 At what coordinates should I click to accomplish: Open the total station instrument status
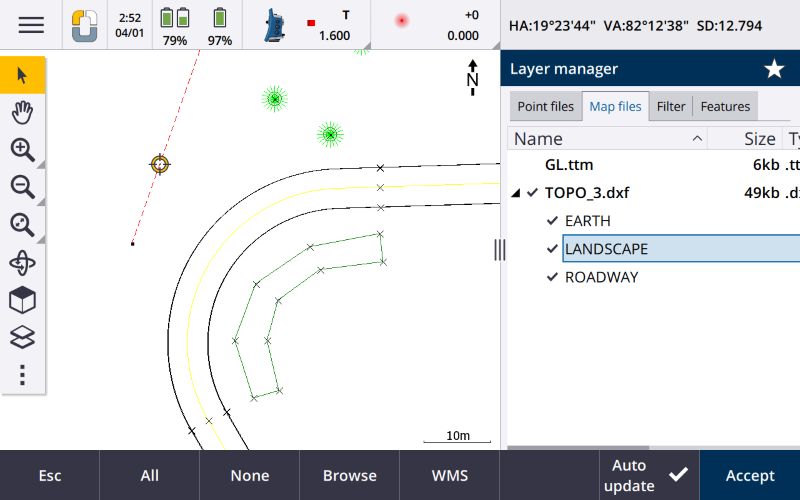273,25
